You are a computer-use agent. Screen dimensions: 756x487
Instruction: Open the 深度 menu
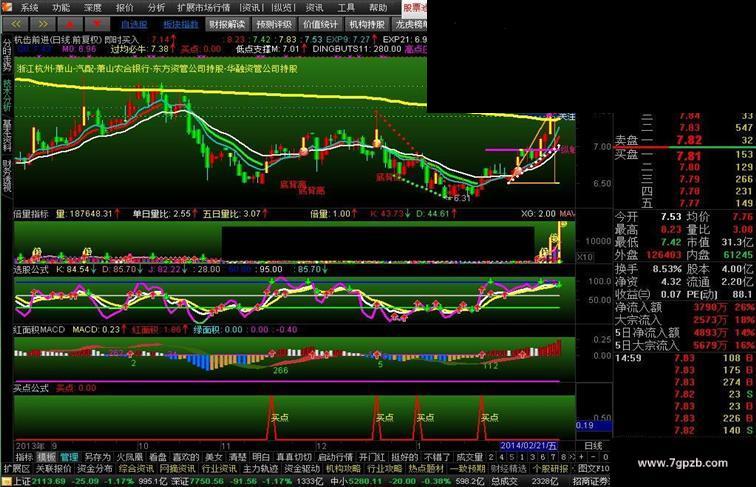pyautogui.click(x=93, y=8)
